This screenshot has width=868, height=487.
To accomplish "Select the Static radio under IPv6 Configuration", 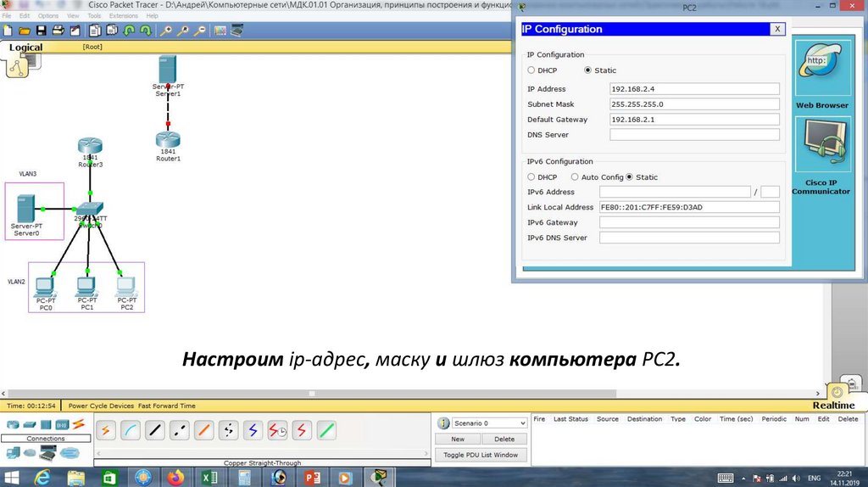I will [x=630, y=177].
